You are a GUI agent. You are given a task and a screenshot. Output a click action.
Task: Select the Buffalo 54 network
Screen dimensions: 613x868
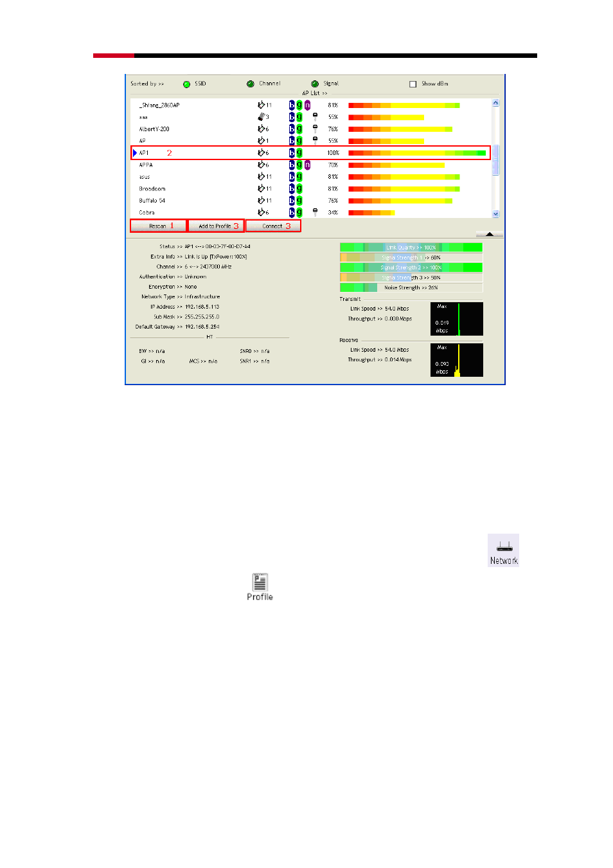311,201
